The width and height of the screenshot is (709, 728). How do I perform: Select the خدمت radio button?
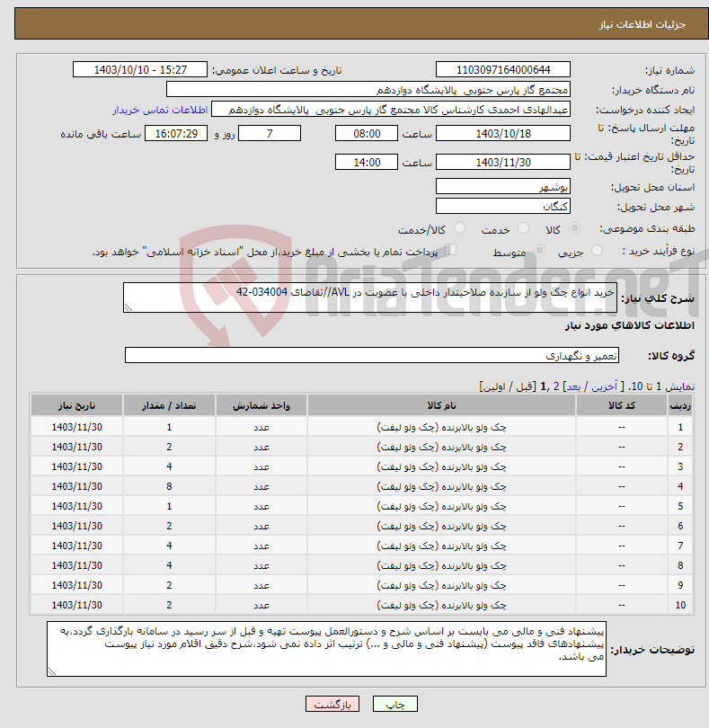523,228
